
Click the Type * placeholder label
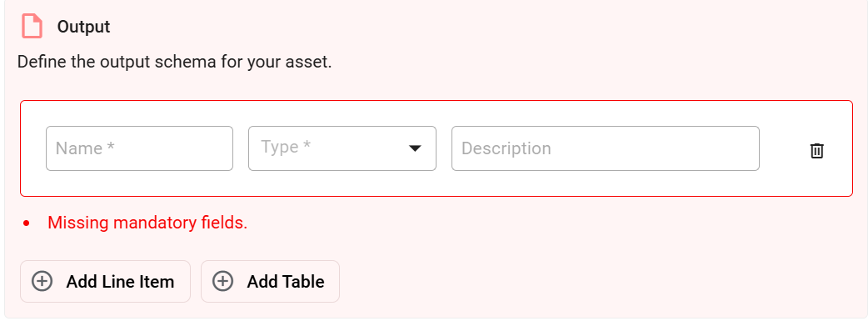point(286,147)
